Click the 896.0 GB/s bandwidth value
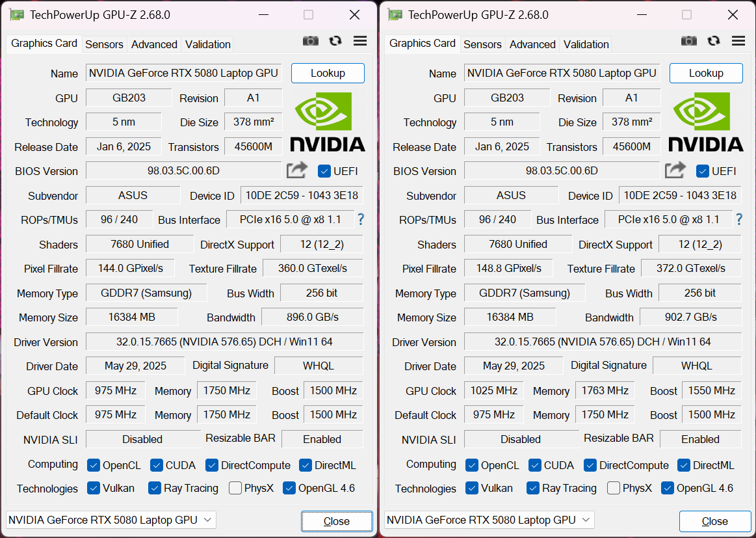This screenshot has width=756, height=538. 313,317
